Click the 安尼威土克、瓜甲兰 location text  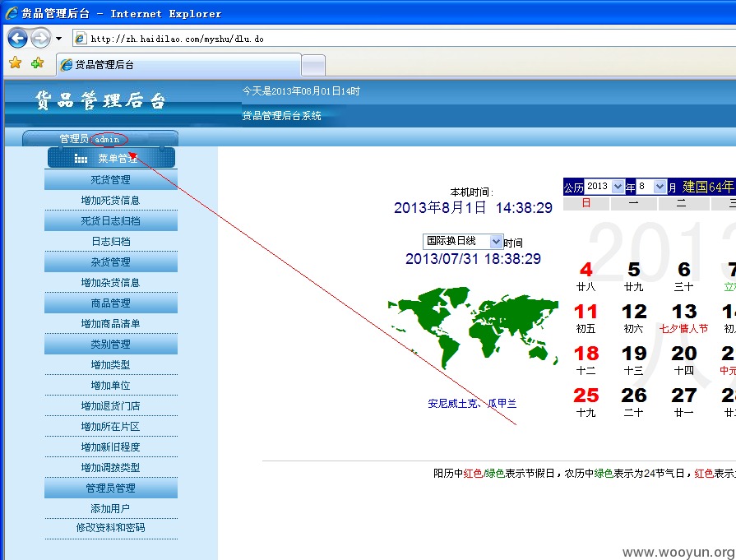coord(472,403)
